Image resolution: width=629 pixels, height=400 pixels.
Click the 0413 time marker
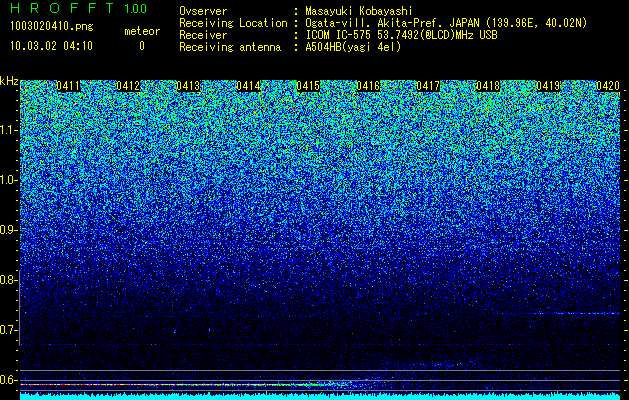click(x=188, y=86)
